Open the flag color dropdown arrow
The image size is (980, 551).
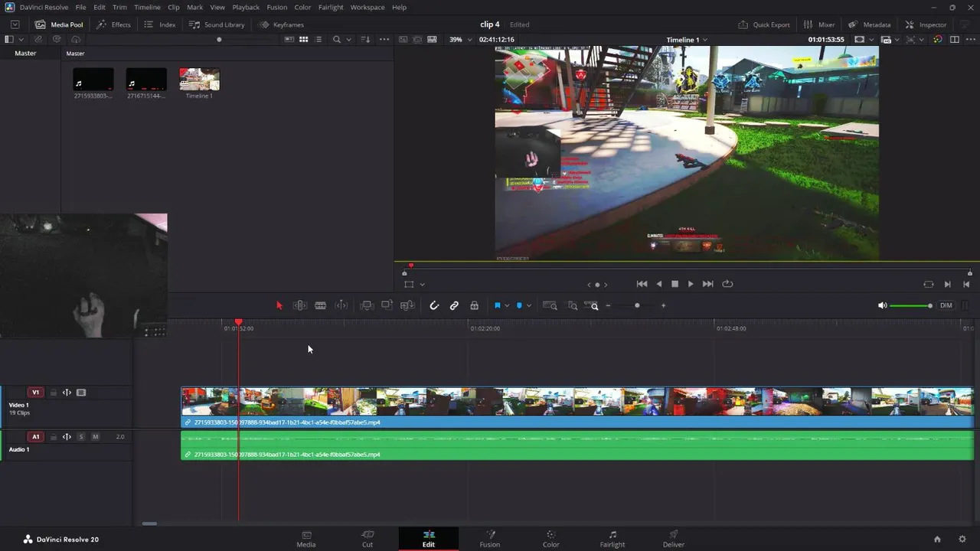coord(507,306)
